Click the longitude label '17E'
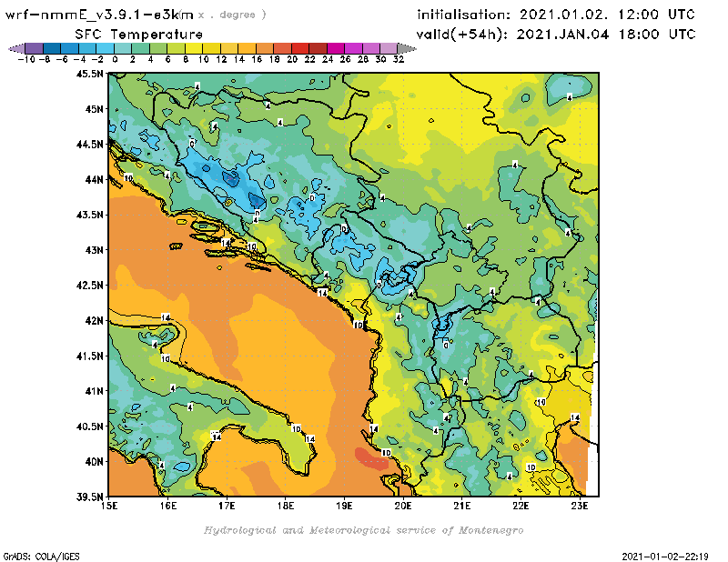Viewport: 728px width, 562px height. pos(227,506)
